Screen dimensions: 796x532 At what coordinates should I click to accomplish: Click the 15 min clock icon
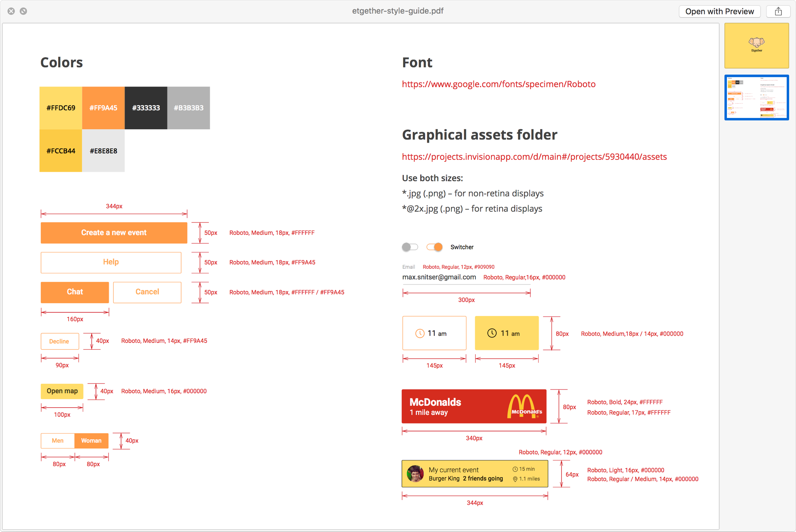coord(515,469)
